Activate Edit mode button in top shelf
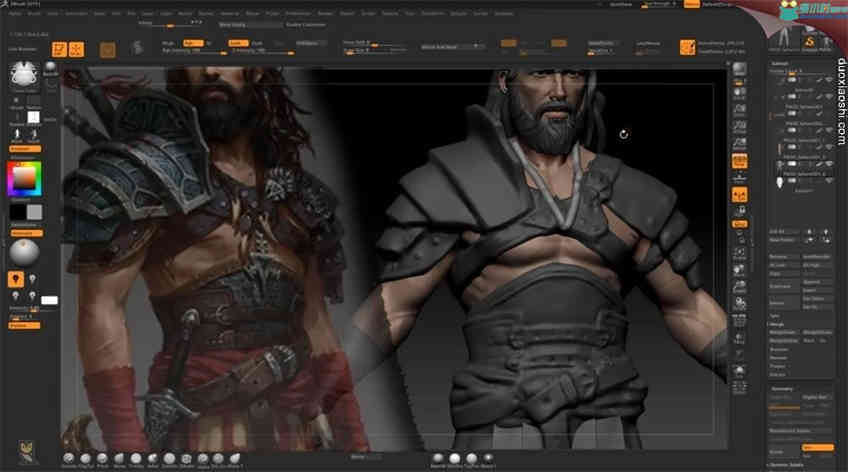 [x=59, y=49]
